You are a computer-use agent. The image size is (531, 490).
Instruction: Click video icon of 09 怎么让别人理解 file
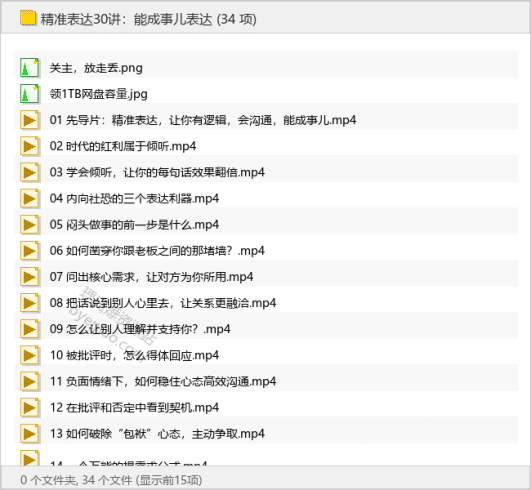click(x=29, y=329)
